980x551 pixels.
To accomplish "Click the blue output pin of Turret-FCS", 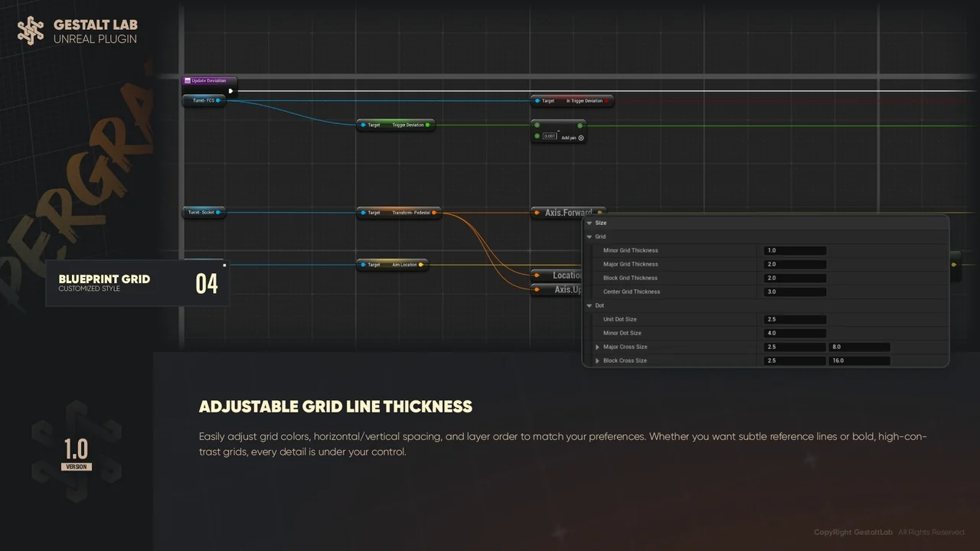I will click(218, 99).
